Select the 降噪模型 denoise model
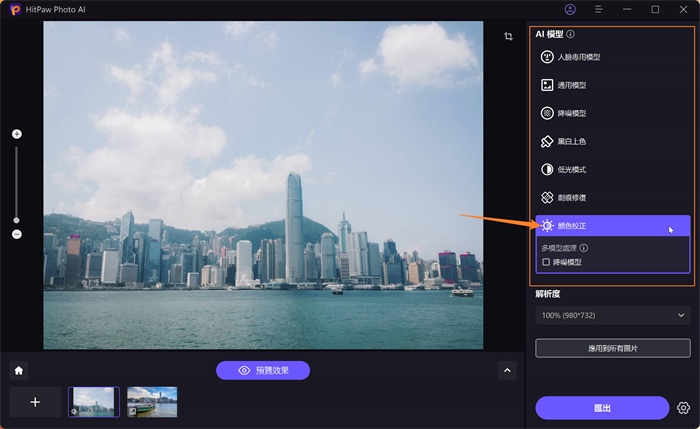700x429 pixels. (x=612, y=113)
